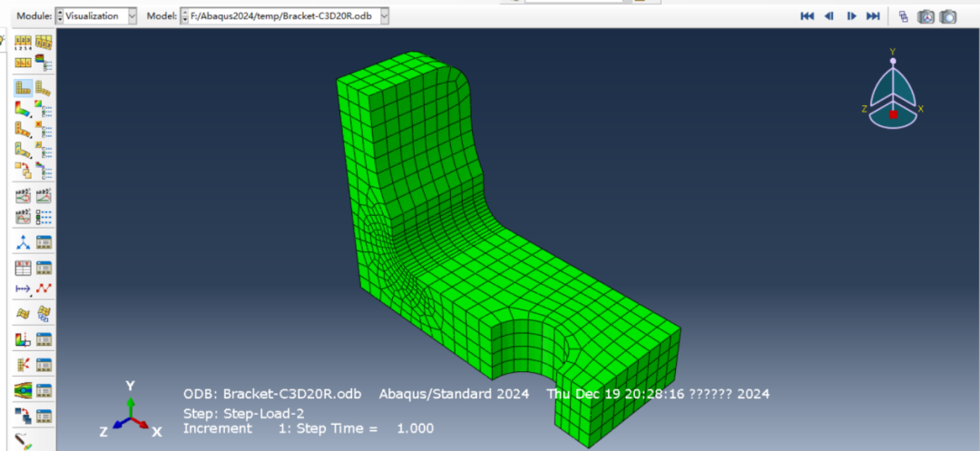
Task: Open Superimpose Options with the tilted 123 icon
Action: pyautogui.click(x=44, y=43)
